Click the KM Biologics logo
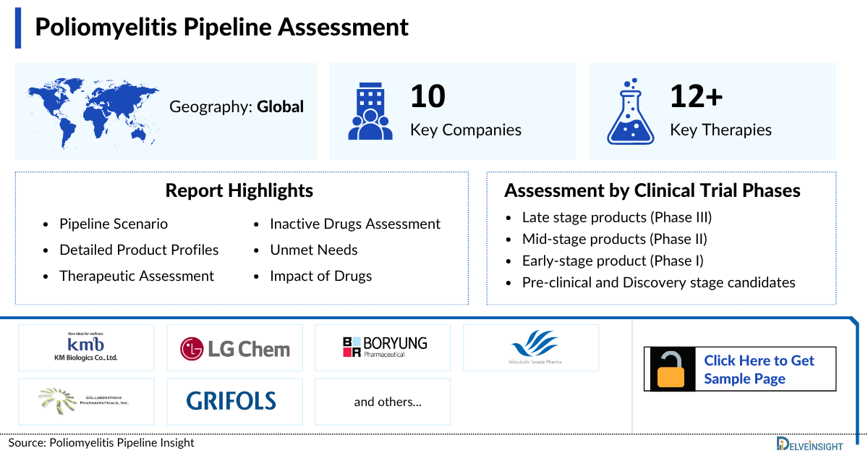868x456 pixels. tap(86, 347)
